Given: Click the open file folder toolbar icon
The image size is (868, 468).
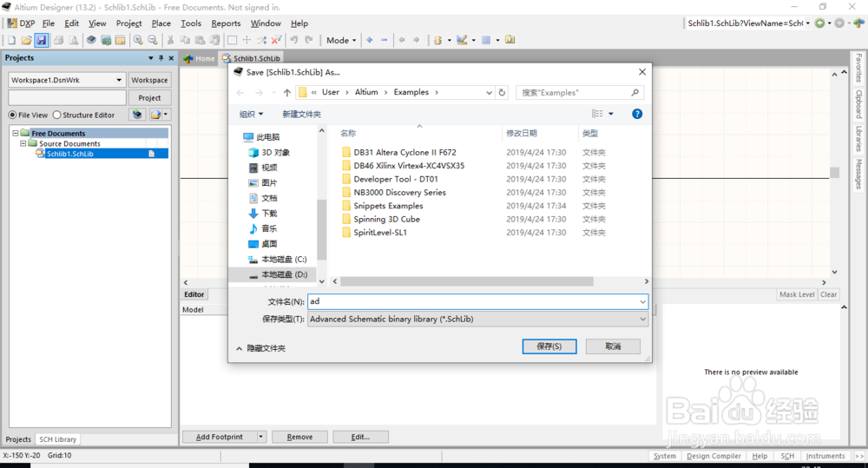Looking at the screenshot, I should pyautogui.click(x=26, y=40).
